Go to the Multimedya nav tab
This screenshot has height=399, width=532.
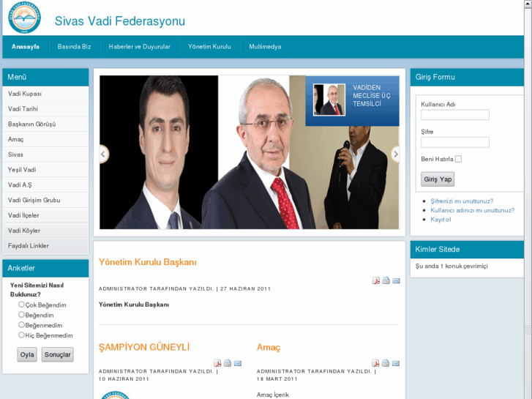coord(265,47)
